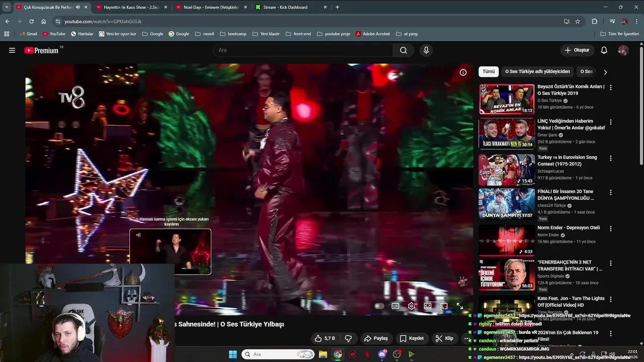The height and width of the screenshot is (362, 644).
Task: Click Oluştur create button
Action: (577, 50)
